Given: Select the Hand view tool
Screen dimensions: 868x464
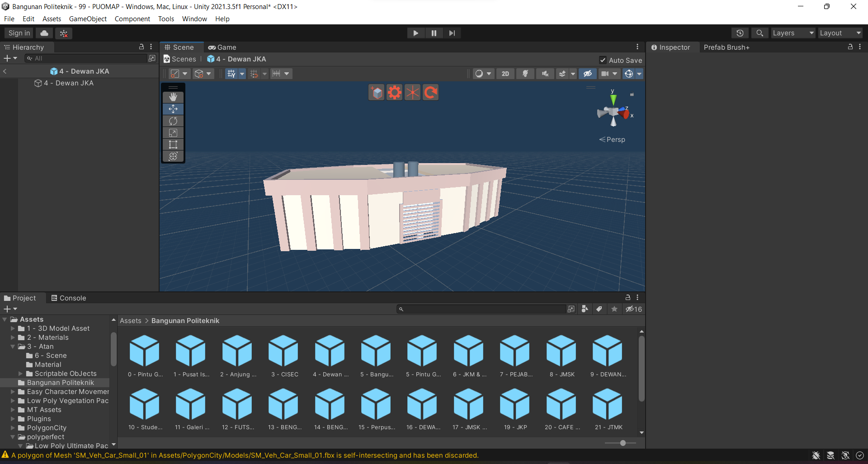Looking at the screenshot, I should (x=173, y=97).
